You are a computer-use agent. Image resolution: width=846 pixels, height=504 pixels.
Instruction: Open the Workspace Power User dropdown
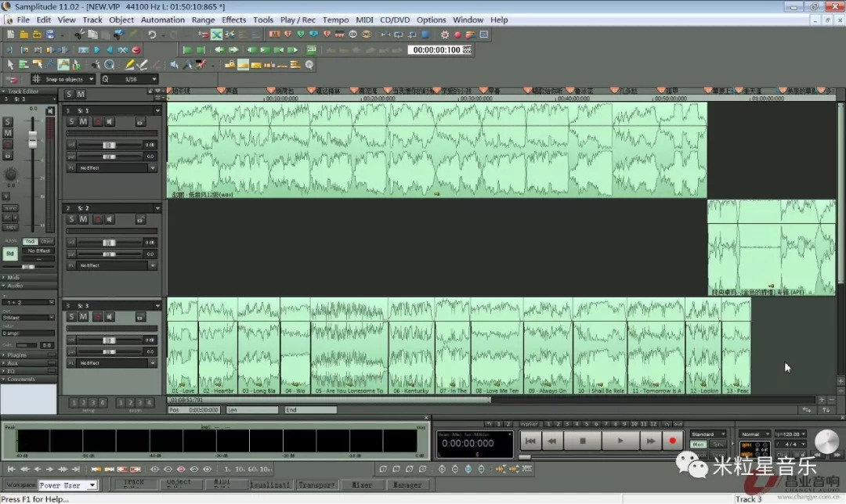(92, 485)
